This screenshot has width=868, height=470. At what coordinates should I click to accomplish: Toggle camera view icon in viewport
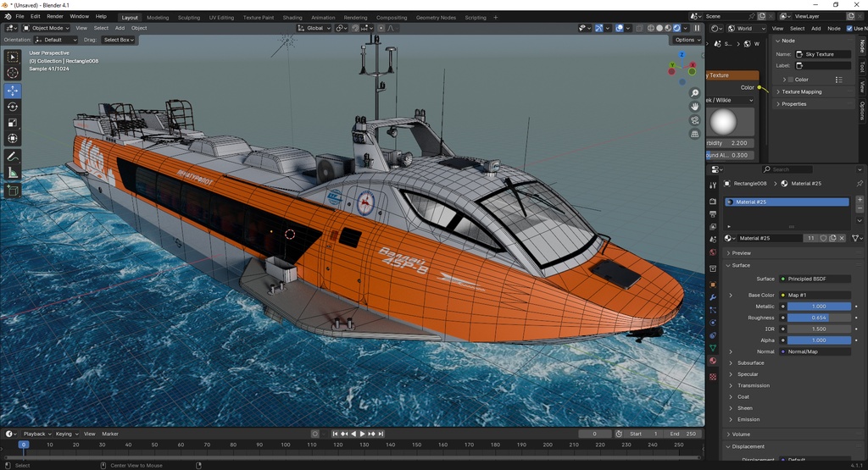(x=695, y=120)
